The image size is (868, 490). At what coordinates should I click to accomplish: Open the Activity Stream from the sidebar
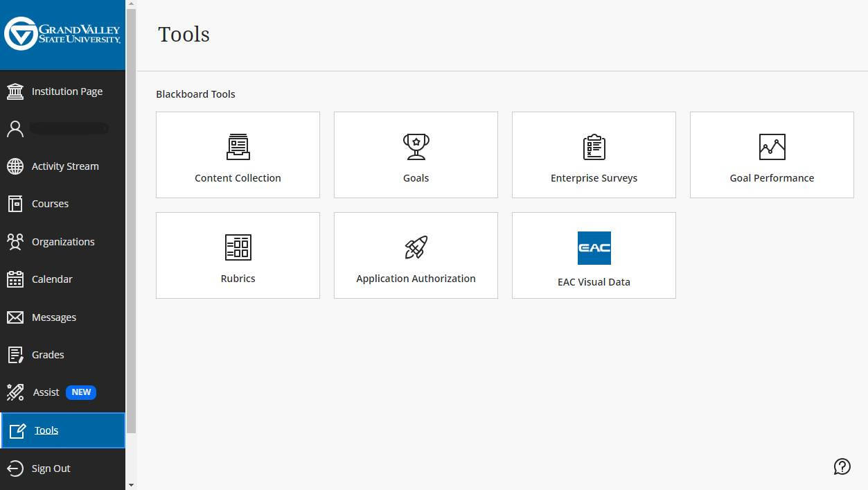tap(64, 166)
